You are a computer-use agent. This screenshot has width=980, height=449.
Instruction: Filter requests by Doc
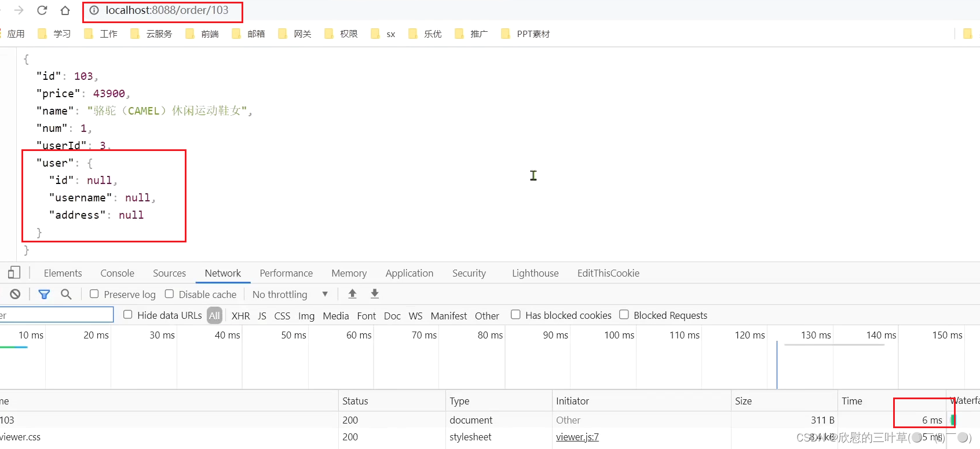(x=392, y=316)
